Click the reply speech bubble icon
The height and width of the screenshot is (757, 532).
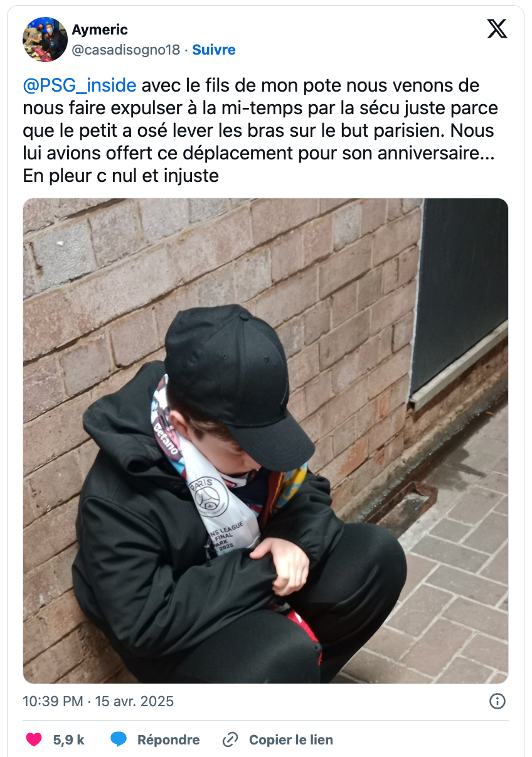coord(119,739)
